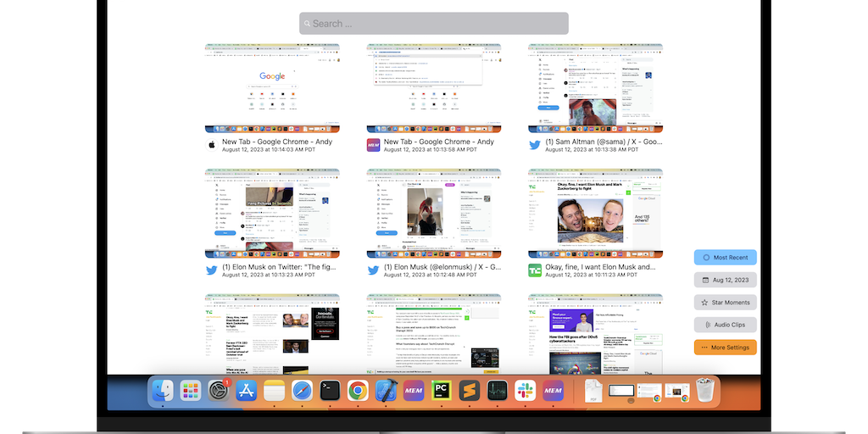868x434 pixels.
Task: Click the TechCrunch icon beside 'Okay, fine' entry
Action: click(535, 270)
